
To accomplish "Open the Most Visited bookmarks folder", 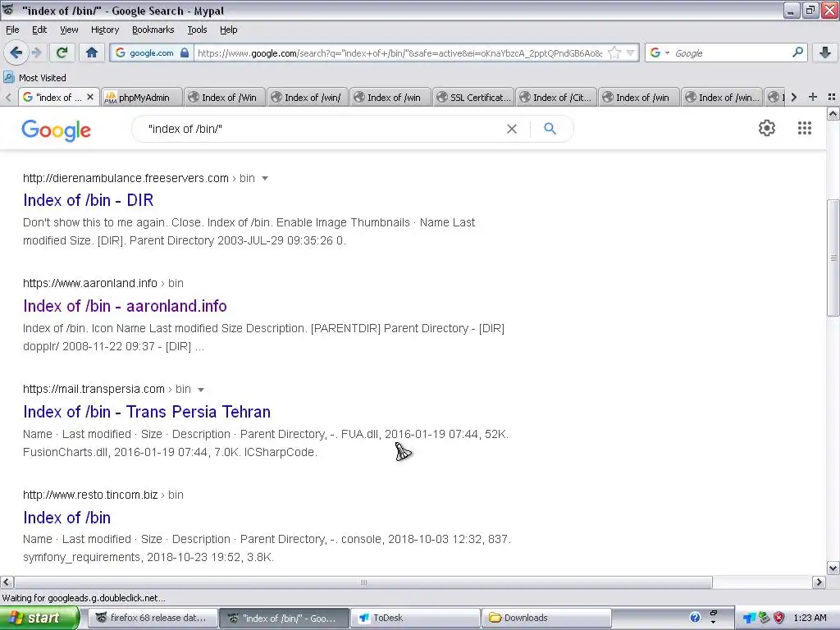I will (34, 78).
